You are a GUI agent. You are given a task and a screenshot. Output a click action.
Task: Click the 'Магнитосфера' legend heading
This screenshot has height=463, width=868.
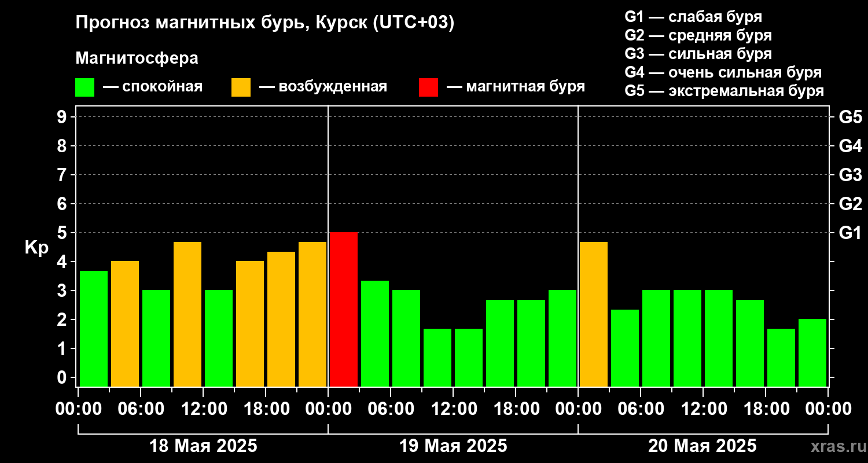pyautogui.click(x=137, y=58)
